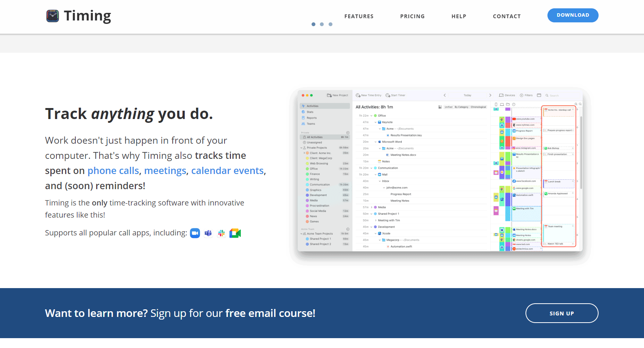Viewport: 644px width, 348px height.
Task: Click the previous-day chevron beside Today
Action: [x=444, y=96]
